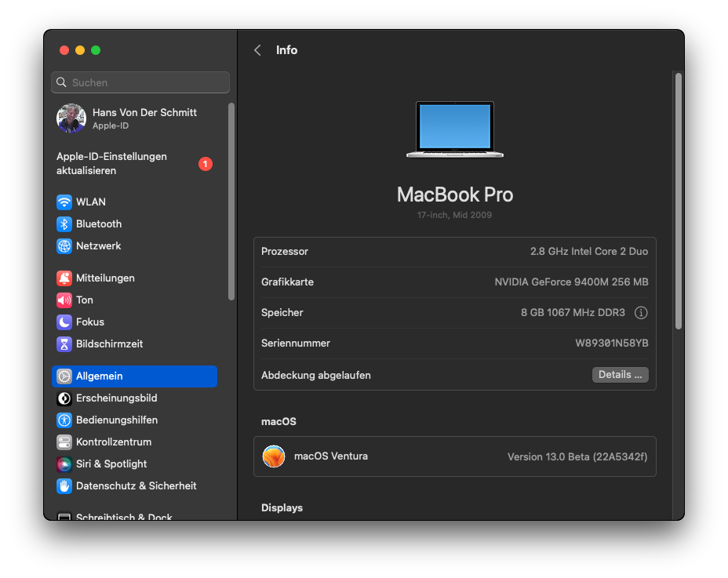Viewport: 728px width, 578px height.
Task: Open Apple-ID-Einstellungen aktualisieren
Action: [135, 163]
